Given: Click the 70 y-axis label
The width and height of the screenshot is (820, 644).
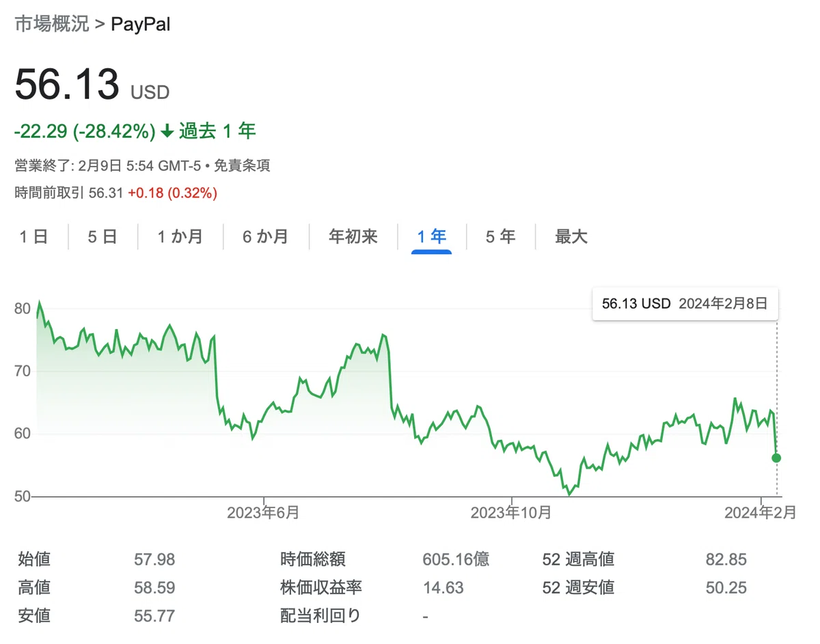Looking at the screenshot, I should (x=23, y=372).
